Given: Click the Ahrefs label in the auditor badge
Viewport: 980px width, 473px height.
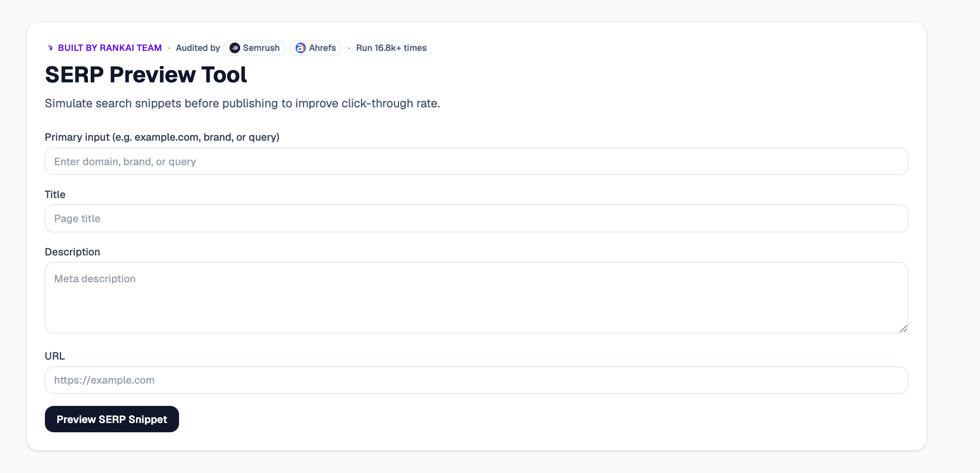Looking at the screenshot, I should tap(323, 48).
